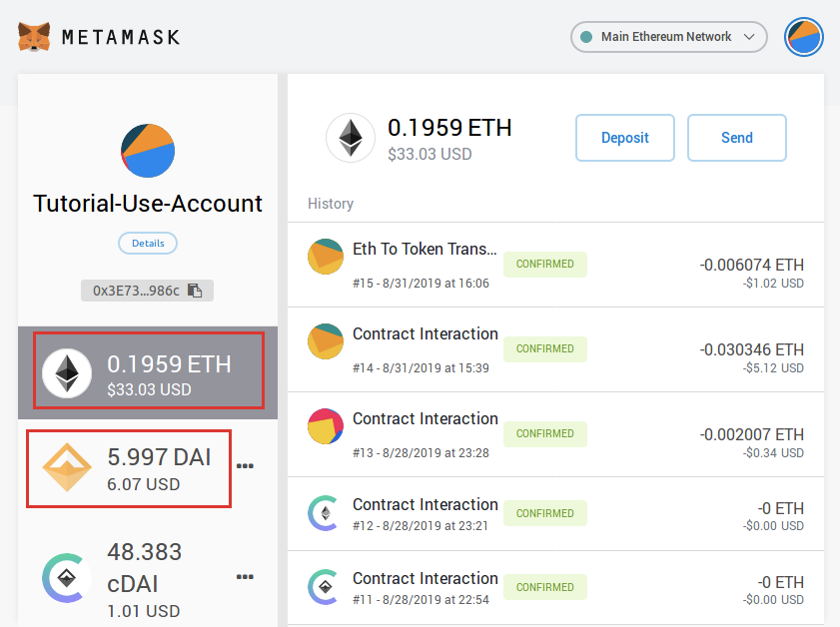Viewport: 840px width, 627px height.
Task: Click the date #12 - 8/28/2019 at 23:21
Action: click(420, 526)
